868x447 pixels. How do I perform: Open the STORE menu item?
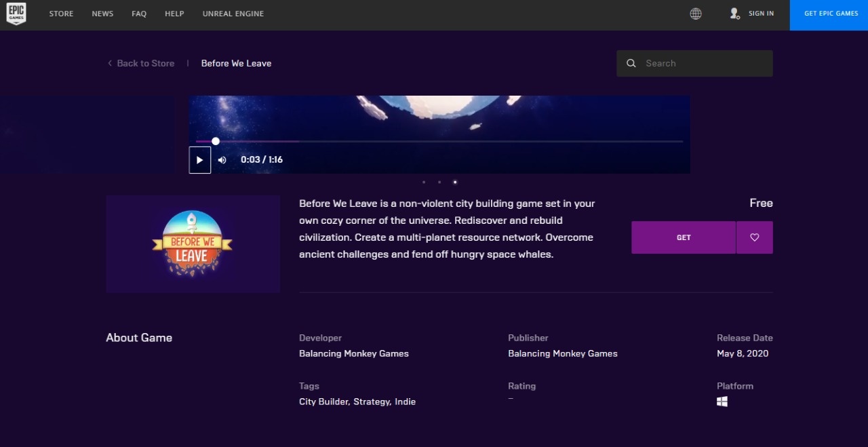tap(61, 14)
